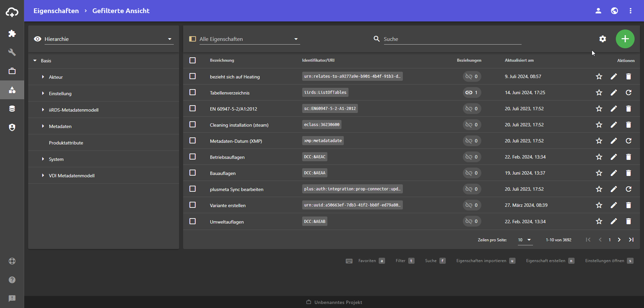Sort by Identifikator/URI column header

tap(318, 60)
